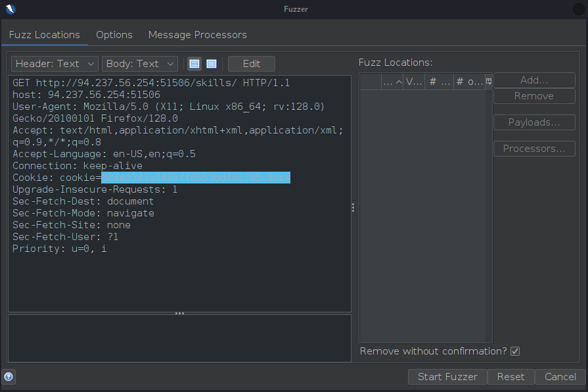Select the Fuzz Locations tab
Image resolution: width=588 pixels, height=392 pixels.
(x=45, y=35)
